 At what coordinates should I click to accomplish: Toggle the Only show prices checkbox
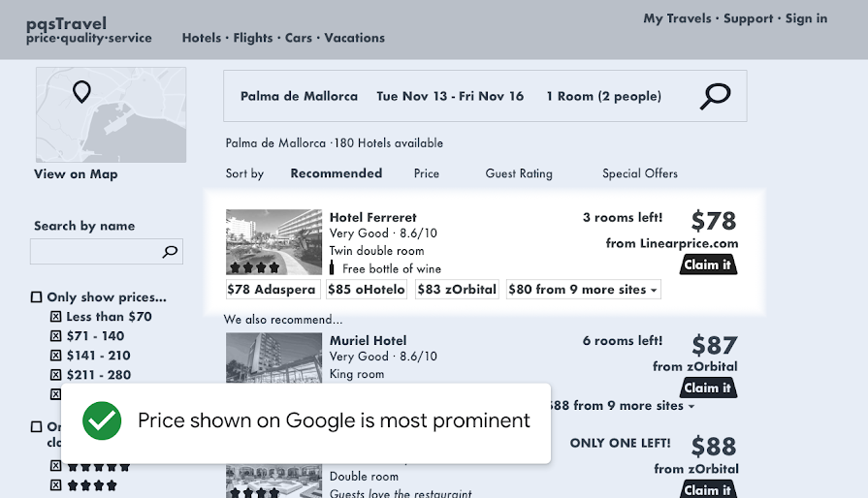pyautogui.click(x=37, y=297)
